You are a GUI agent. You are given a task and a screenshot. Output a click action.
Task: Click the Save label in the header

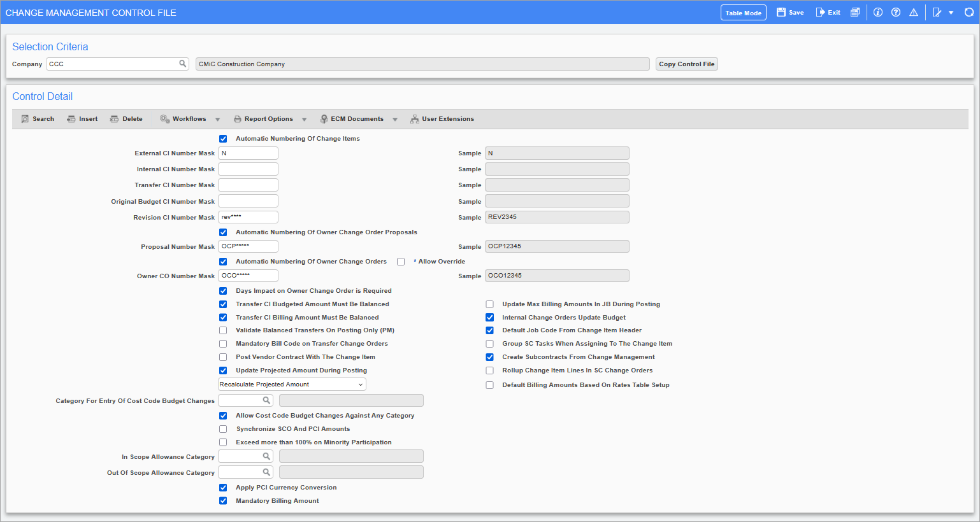(796, 13)
